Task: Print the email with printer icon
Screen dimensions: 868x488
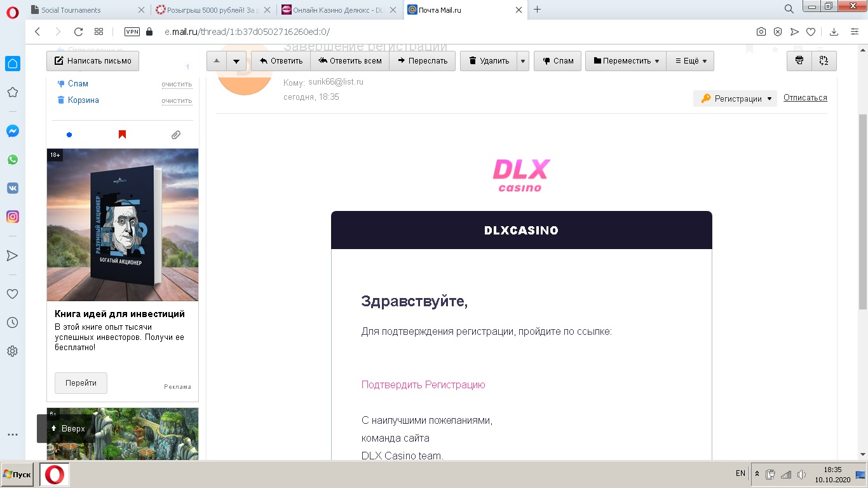Action: pyautogui.click(x=799, y=61)
